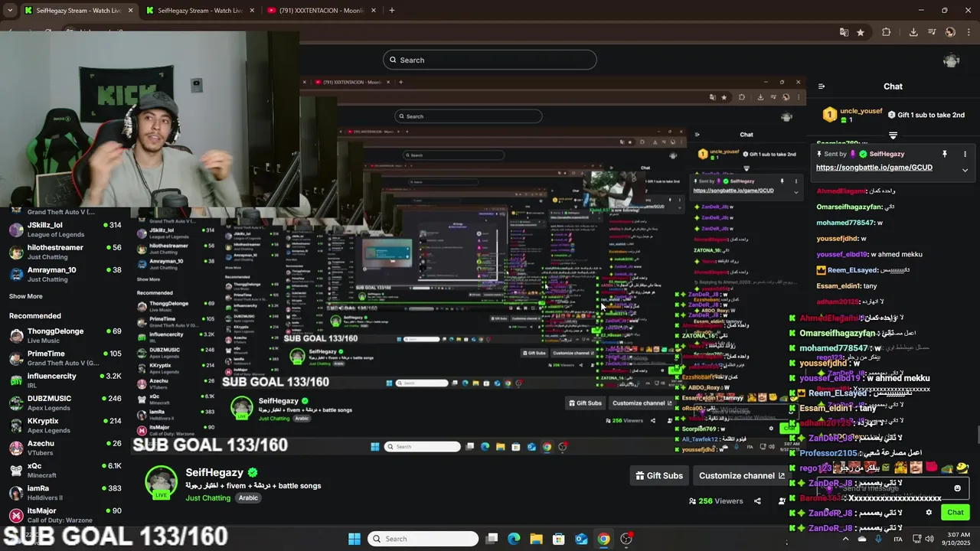Open Chrome media controls icon

932,32
